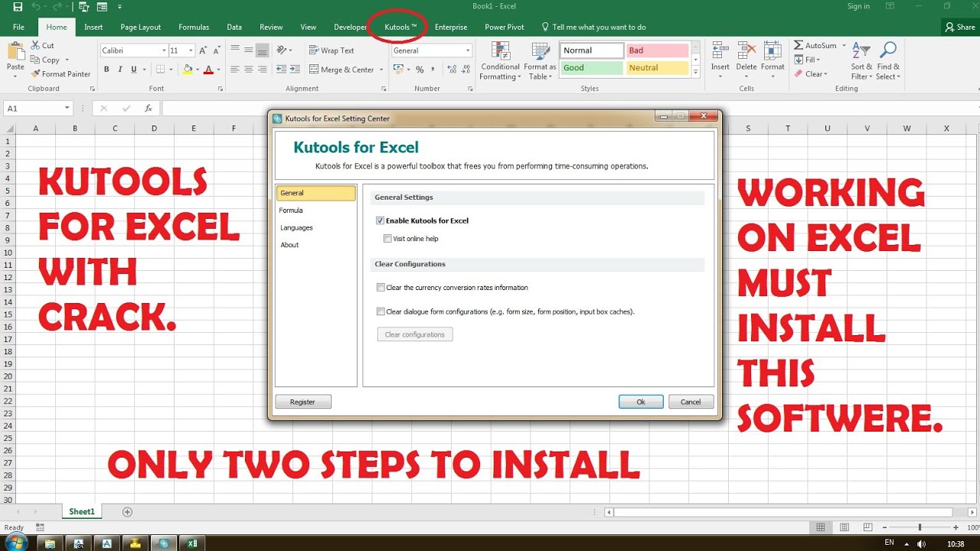This screenshot has height=551, width=980.
Task: Open the General number format dropdown
Action: coord(468,51)
